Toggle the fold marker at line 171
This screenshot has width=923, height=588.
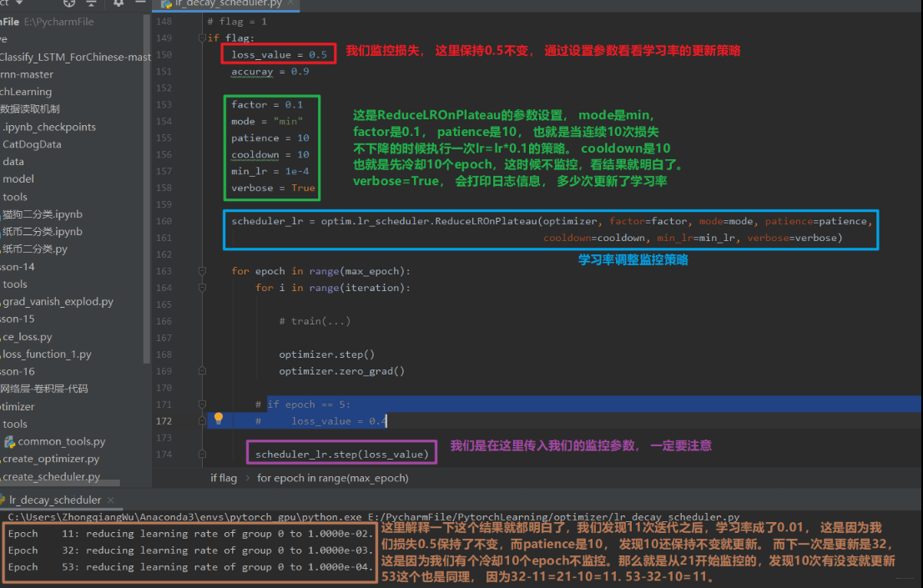click(202, 405)
